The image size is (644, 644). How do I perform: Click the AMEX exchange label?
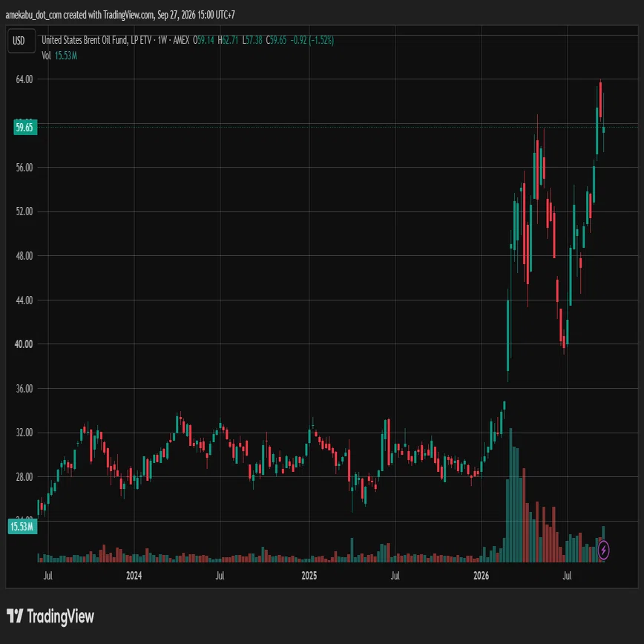(181, 40)
